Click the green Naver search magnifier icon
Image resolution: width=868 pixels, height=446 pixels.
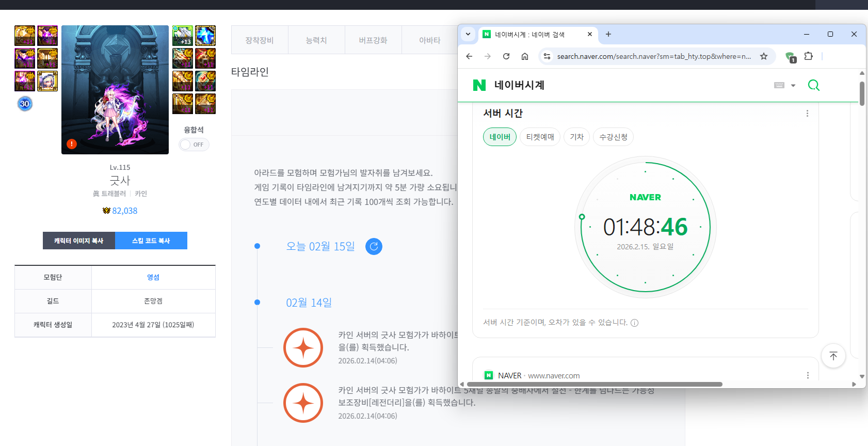point(813,85)
